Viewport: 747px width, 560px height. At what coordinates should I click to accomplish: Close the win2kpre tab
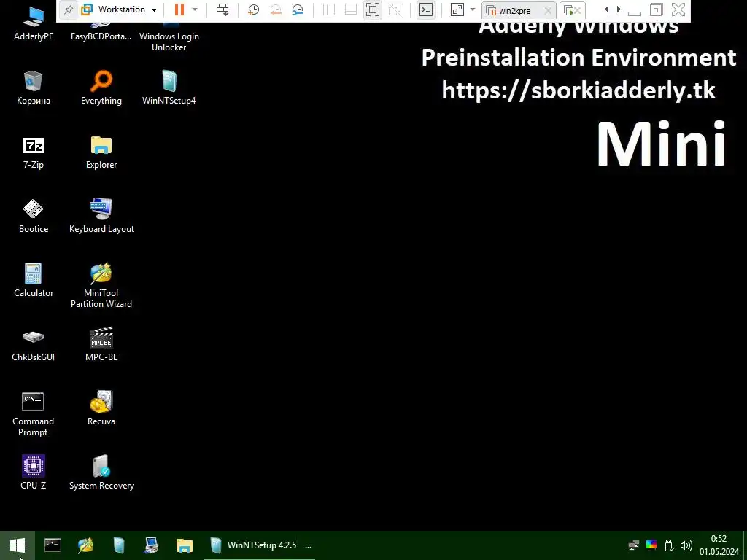click(x=549, y=10)
